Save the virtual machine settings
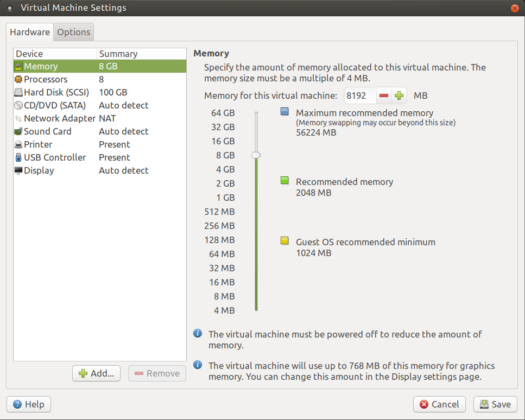Image resolution: width=525 pixels, height=420 pixels. (x=495, y=404)
